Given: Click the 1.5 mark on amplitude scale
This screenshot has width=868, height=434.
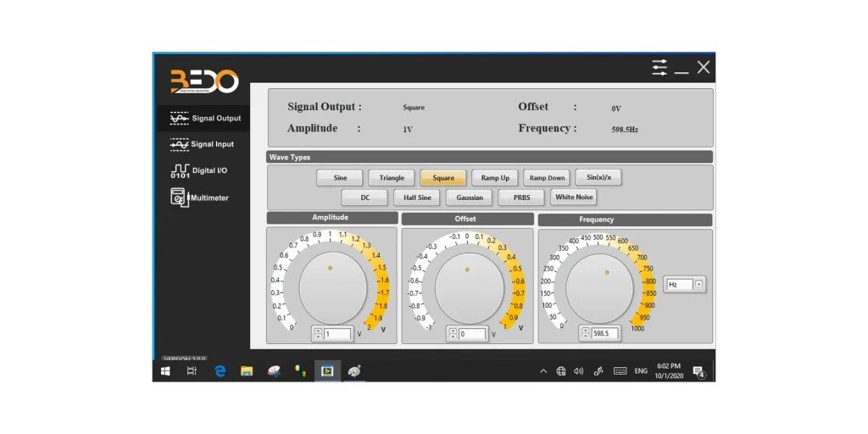Looking at the screenshot, I should (382, 268).
